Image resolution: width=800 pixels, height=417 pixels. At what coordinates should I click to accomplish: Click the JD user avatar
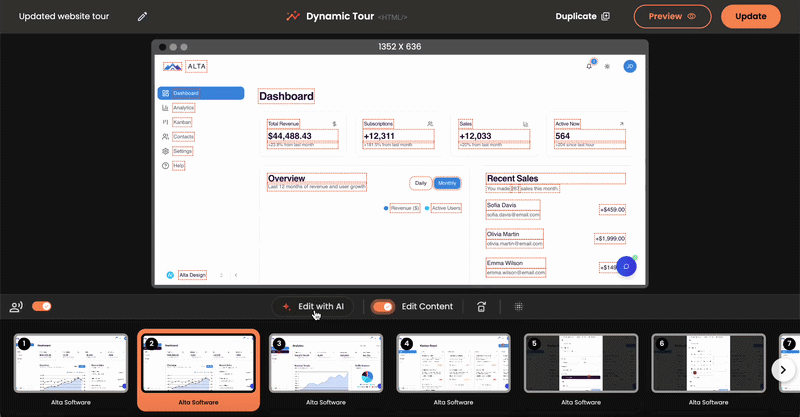coord(630,66)
